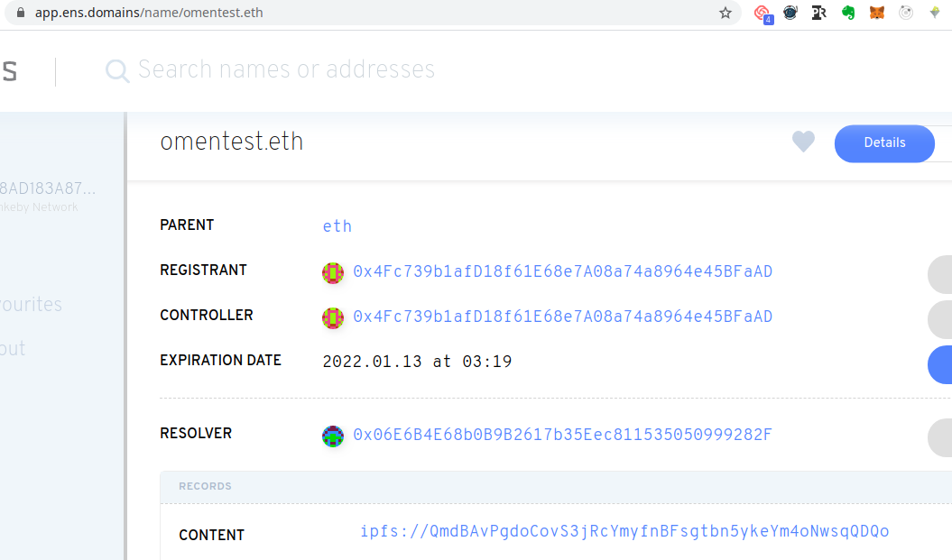The image size is (952, 560).
Task: Bookmark this page with the star icon
Action: tap(726, 13)
